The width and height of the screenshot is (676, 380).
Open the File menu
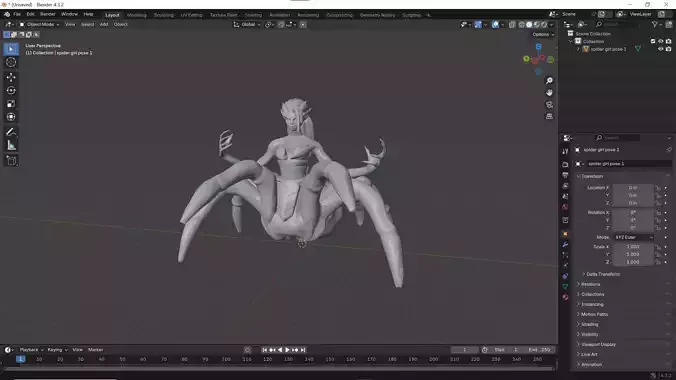[x=17, y=14]
